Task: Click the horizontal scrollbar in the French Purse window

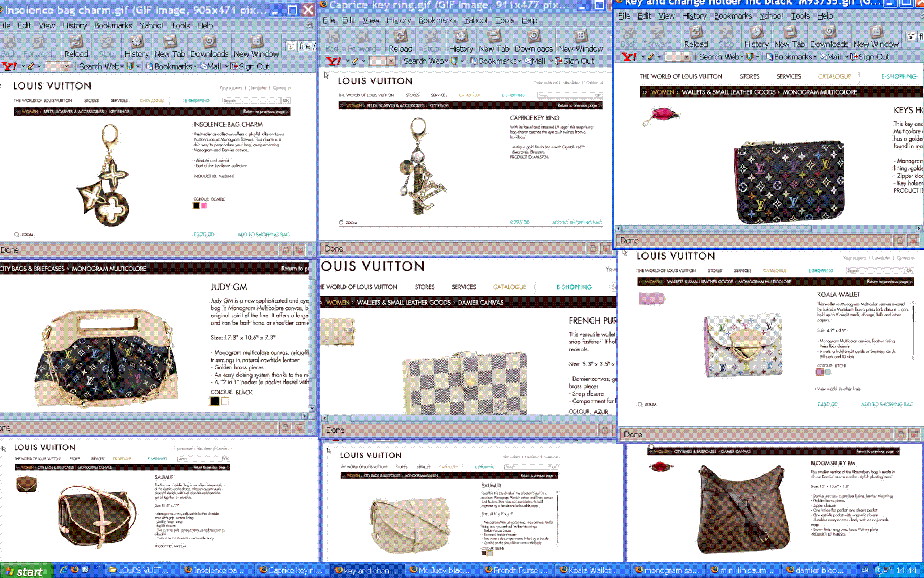Action: [446, 419]
